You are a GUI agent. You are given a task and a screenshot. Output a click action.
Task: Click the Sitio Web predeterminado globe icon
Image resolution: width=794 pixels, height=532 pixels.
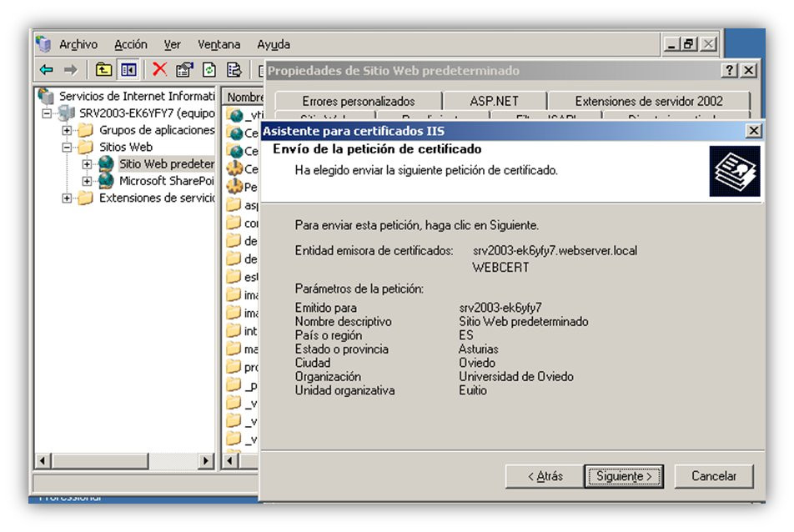coord(106,163)
